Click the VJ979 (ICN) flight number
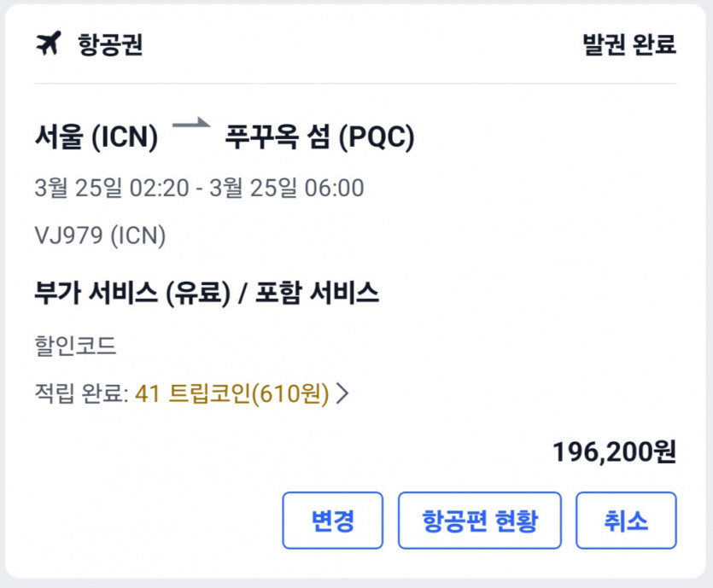The image size is (713, 588). pos(100,236)
